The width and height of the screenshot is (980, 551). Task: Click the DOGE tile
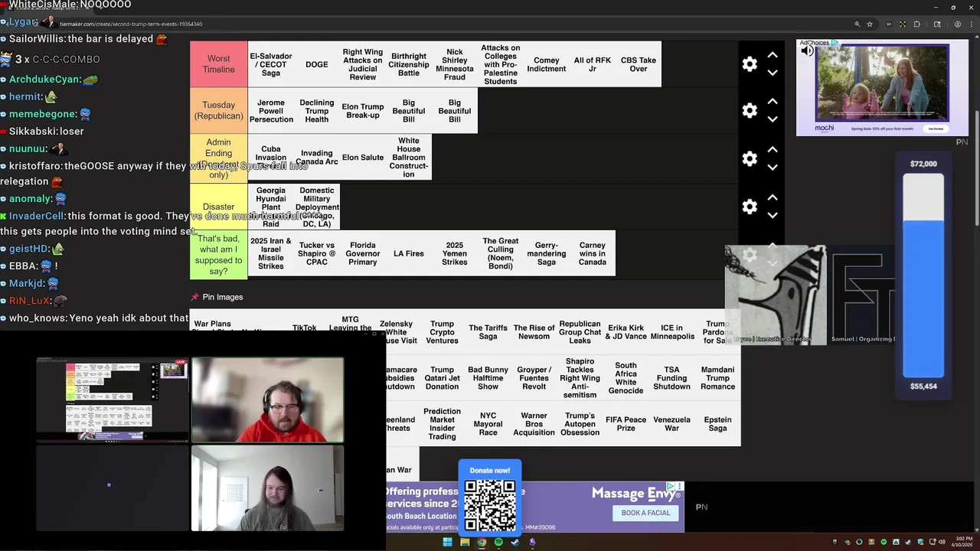[317, 64]
